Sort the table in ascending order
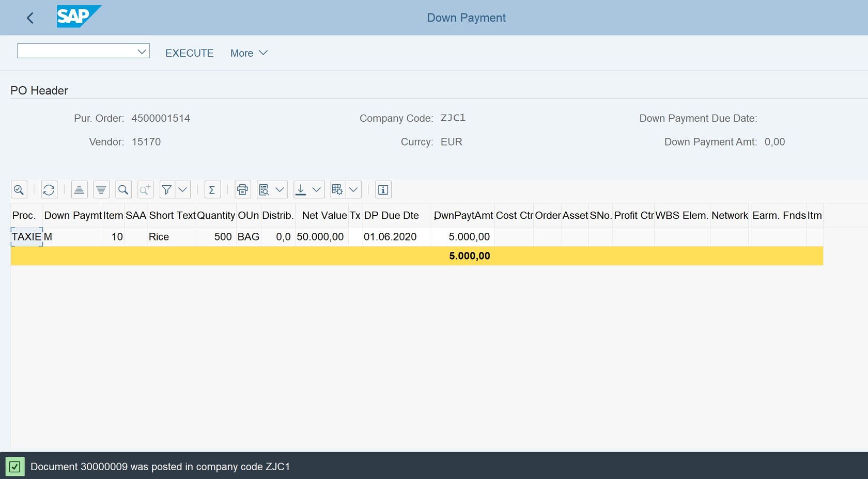 (x=79, y=190)
